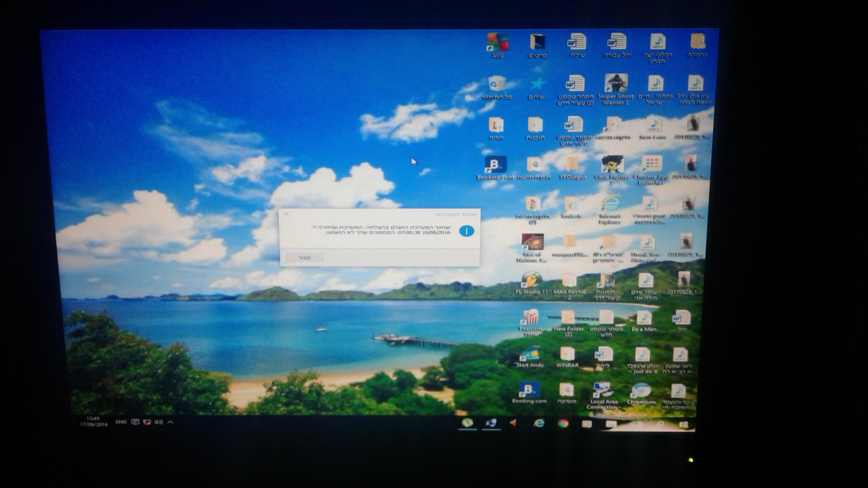Open Google Chrome from the taskbar
The height and width of the screenshot is (488, 868).
[x=563, y=423]
